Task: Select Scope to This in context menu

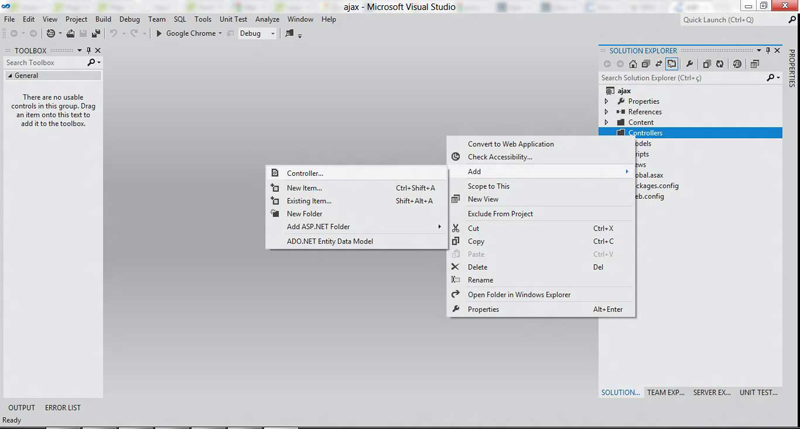Action: (x=541, y=186)
